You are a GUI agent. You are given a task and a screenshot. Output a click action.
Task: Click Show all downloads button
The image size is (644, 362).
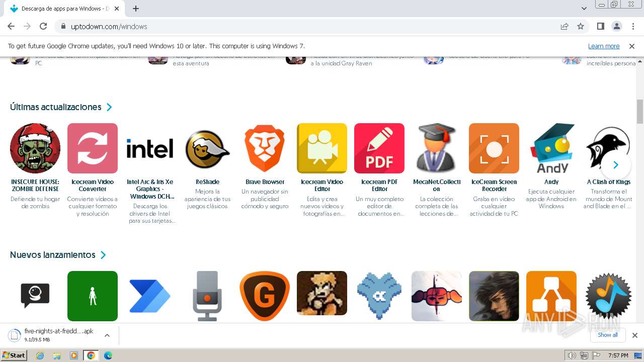tap(608, 335)
